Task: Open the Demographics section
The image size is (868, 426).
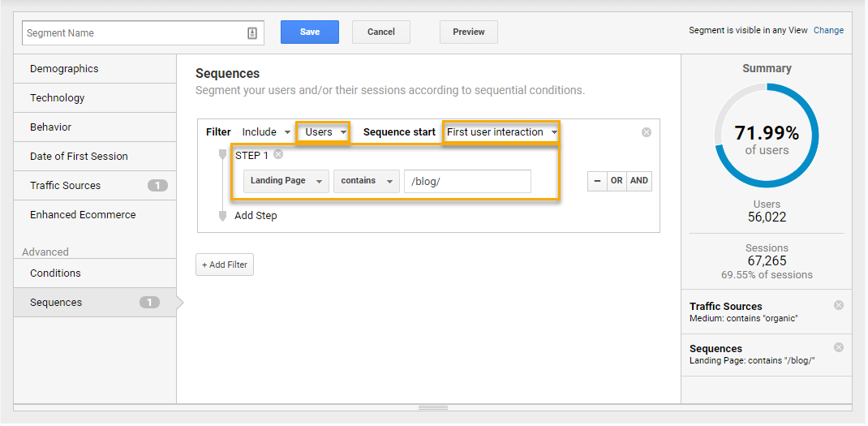Action: (64, 69)
